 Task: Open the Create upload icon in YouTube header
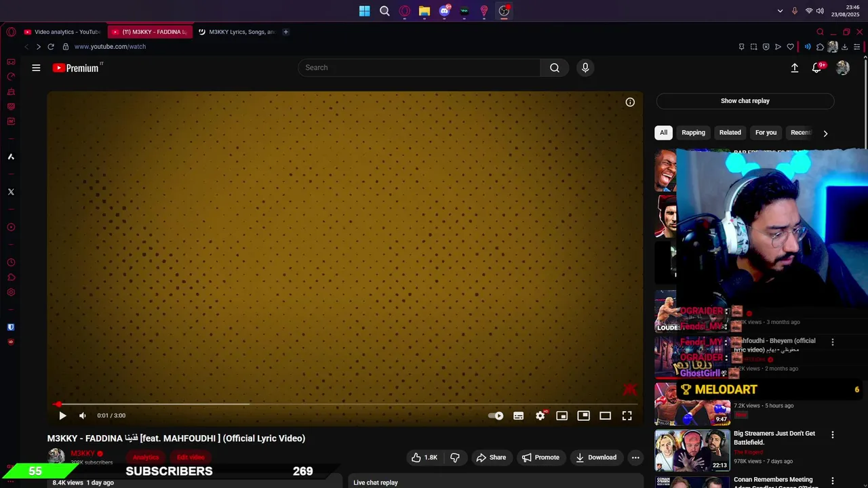click(x=795, y=68)
